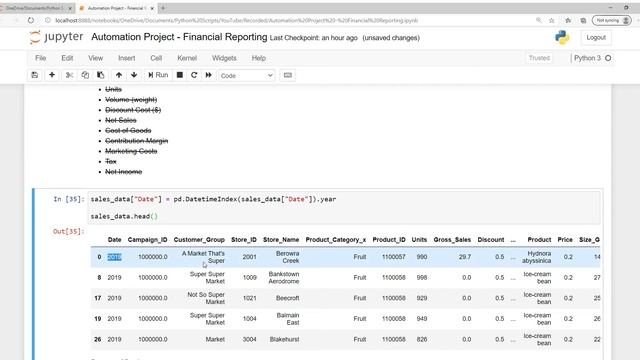Click the Bankstown Aerodrome cell
Viewport: 640px width, 360px height.
coord(284,278)
